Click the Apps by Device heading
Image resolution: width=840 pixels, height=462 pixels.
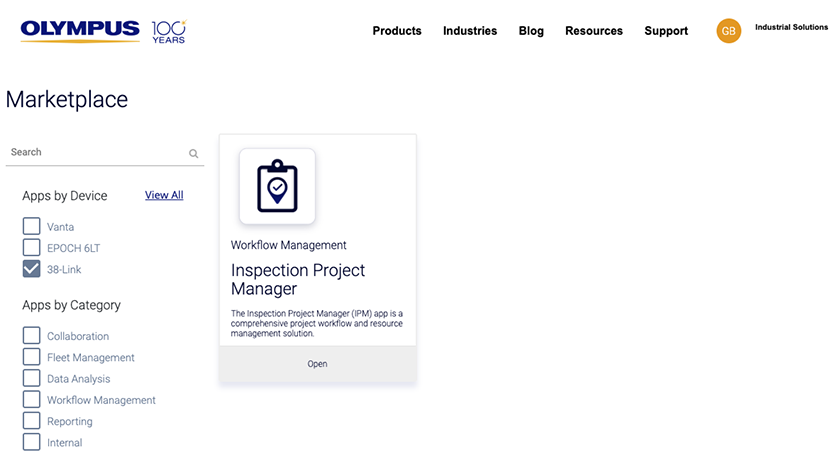pyautogui.click(x=64, y=196)
